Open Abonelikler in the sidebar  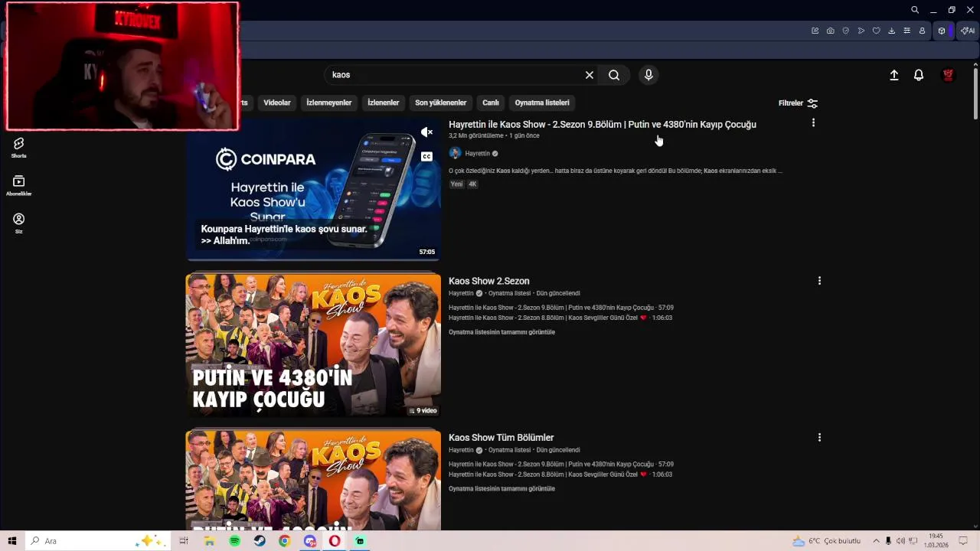tap(19, 185)
